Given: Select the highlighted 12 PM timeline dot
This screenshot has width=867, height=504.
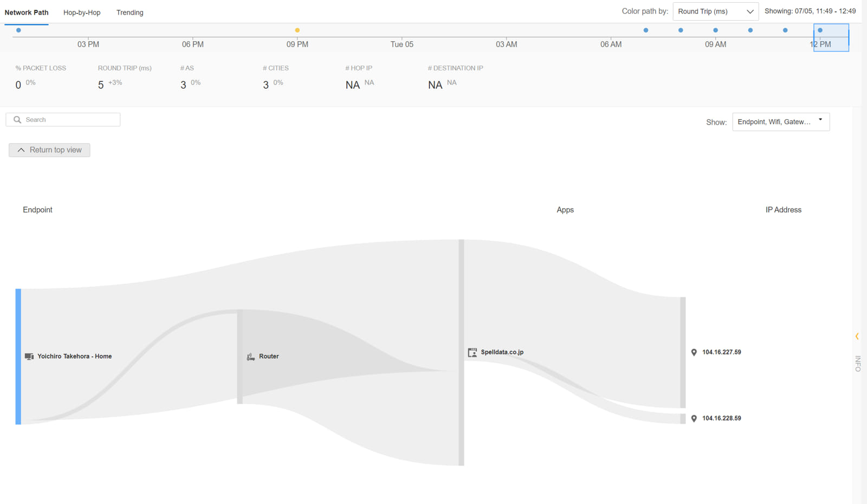Looking at the screenshot, I should 820,30.
